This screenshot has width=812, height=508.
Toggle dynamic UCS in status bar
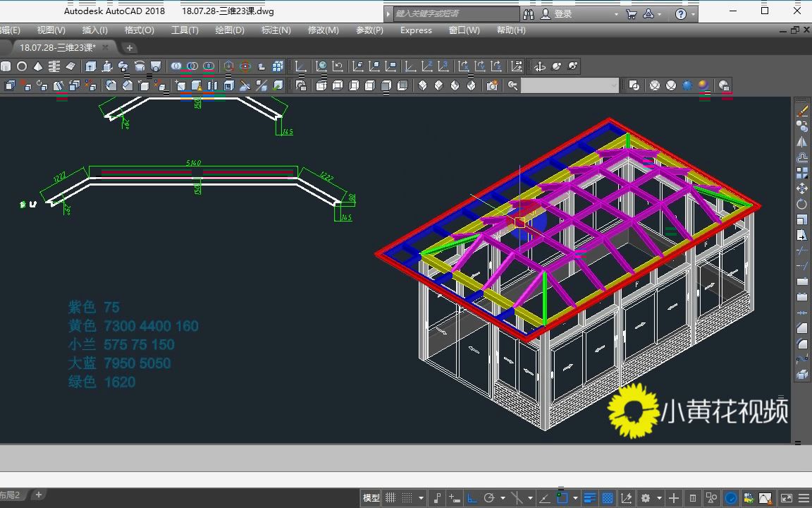626,497
